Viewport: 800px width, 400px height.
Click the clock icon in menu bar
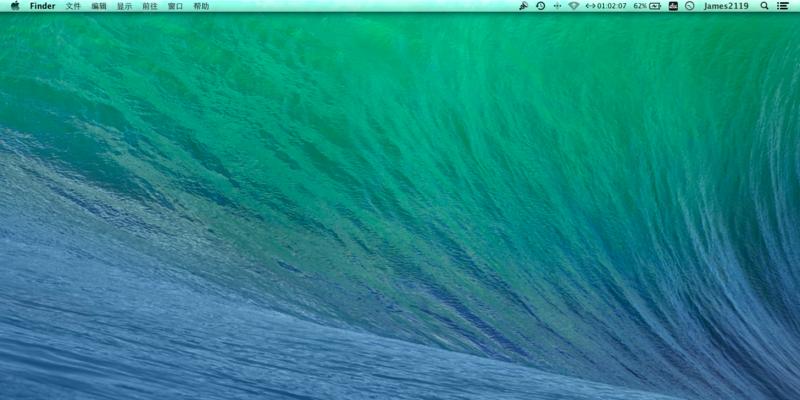(690, 6)
